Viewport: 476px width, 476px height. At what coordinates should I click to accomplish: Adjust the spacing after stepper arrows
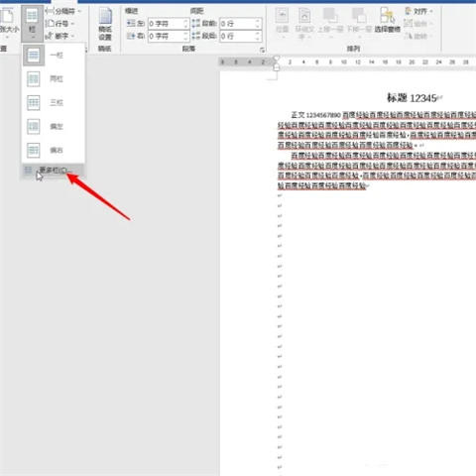point(258,36)
